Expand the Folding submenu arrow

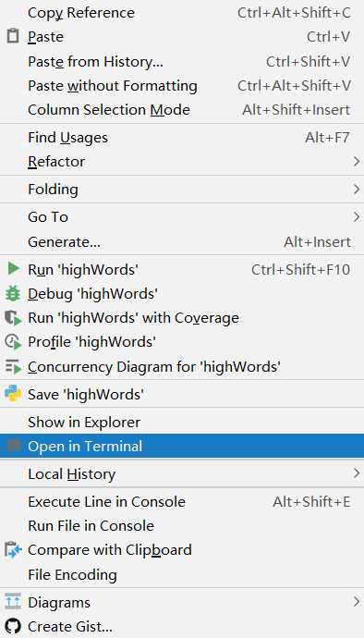click(357, 190)
